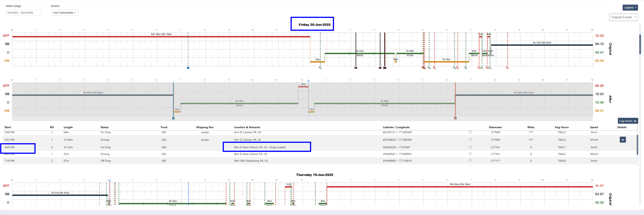
Task: Click the Location & Remarks column header
Action: click(x=247, y=127)
